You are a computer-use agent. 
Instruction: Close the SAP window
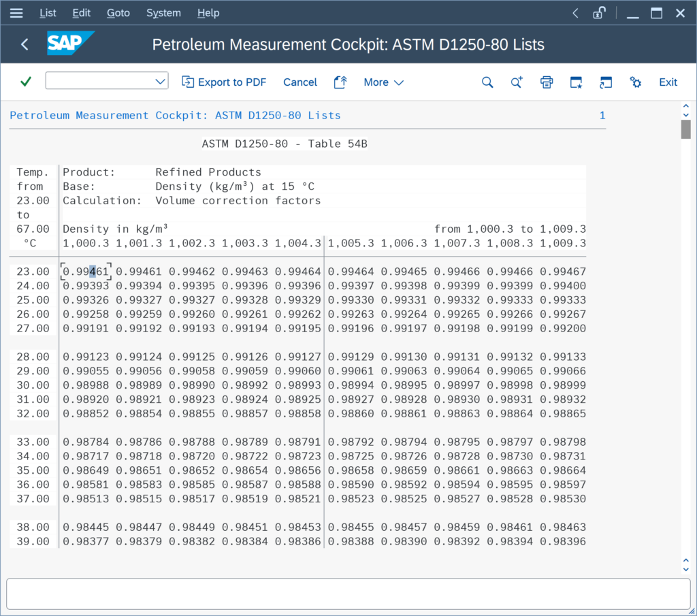click(680, 13)
